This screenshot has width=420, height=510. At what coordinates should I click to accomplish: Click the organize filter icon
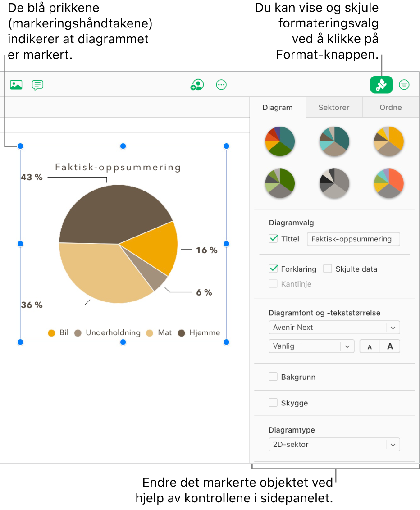tap(404, 85)
